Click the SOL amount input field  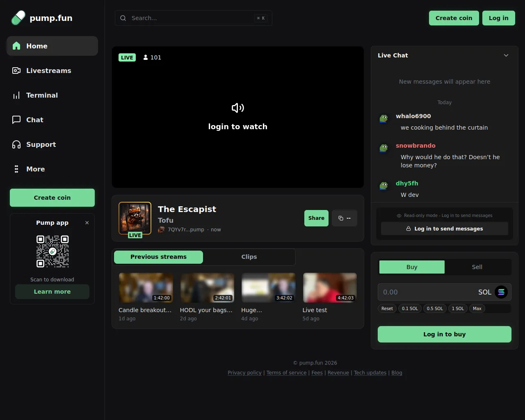445,292
